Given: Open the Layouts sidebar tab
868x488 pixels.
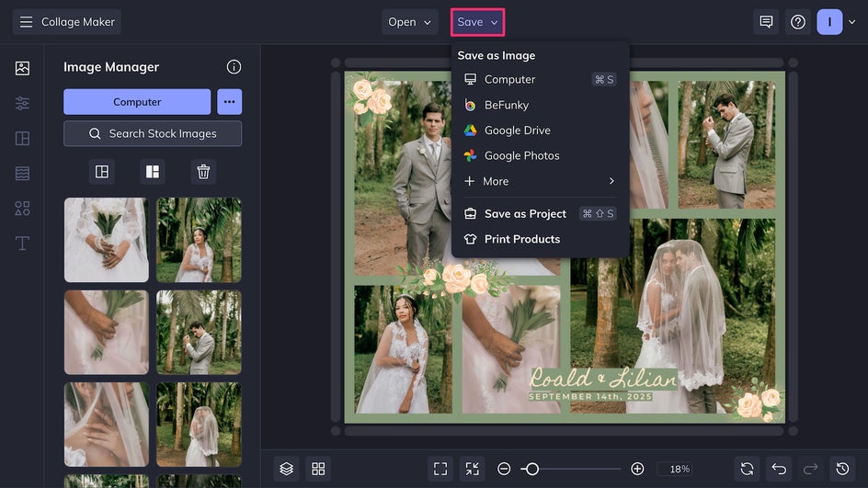Looking at the screenshot, I should click(22, 139).
